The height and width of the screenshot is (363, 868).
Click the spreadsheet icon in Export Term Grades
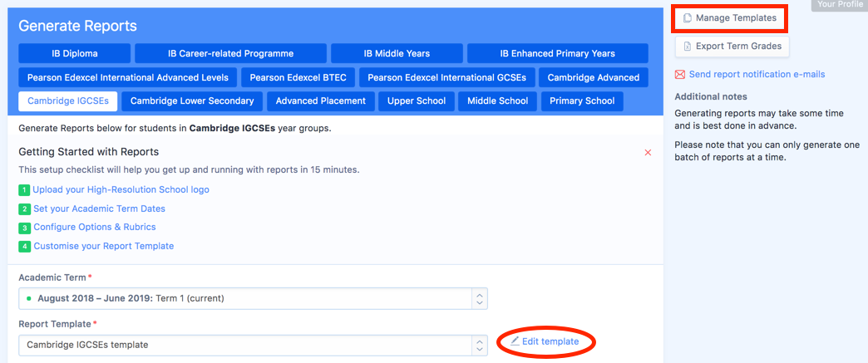(688, 46)
